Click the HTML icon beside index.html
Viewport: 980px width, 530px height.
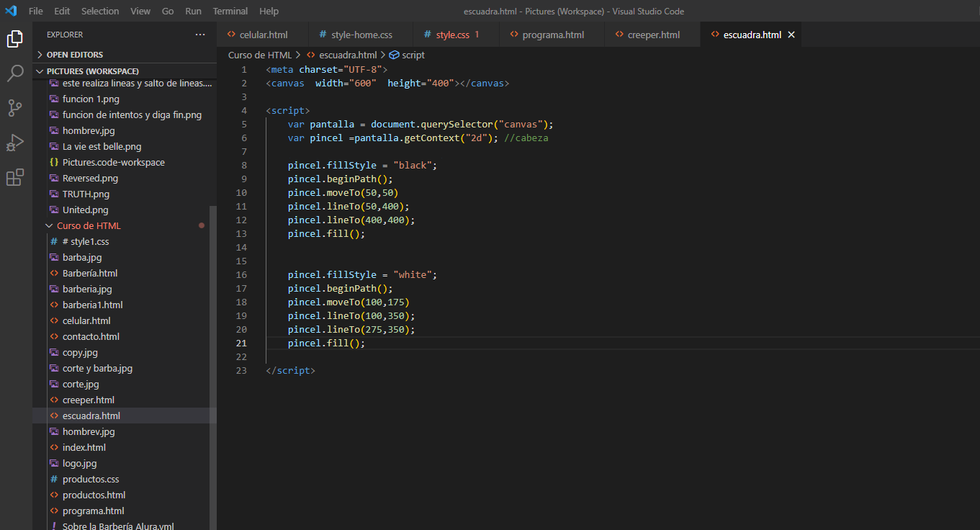[x=54, y=447]
